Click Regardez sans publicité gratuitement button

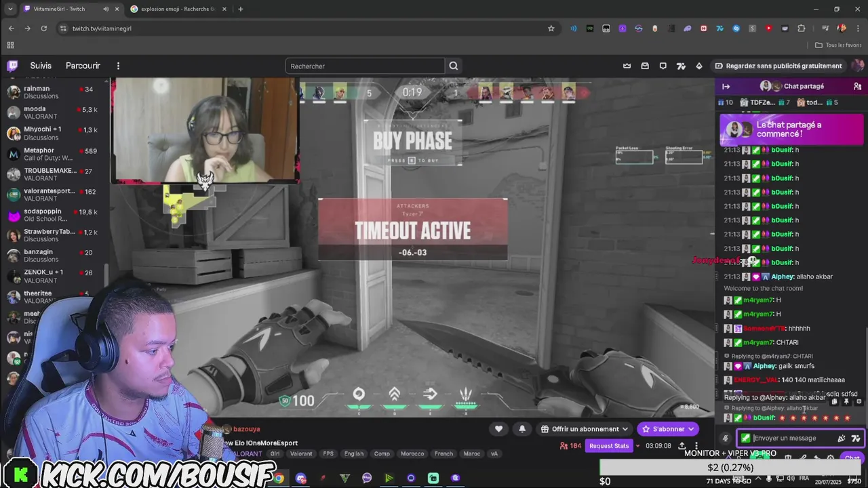[x=778, y=66]
